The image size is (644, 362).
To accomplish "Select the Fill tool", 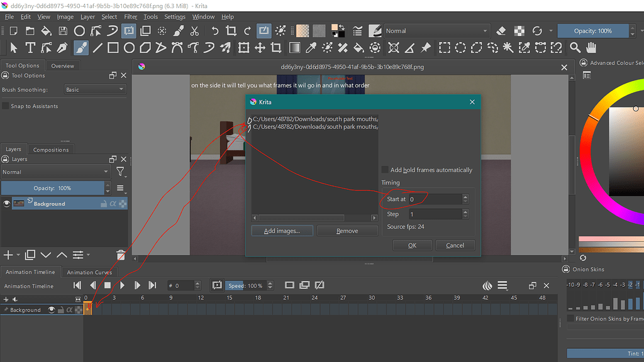I will (x=357, y=47).
